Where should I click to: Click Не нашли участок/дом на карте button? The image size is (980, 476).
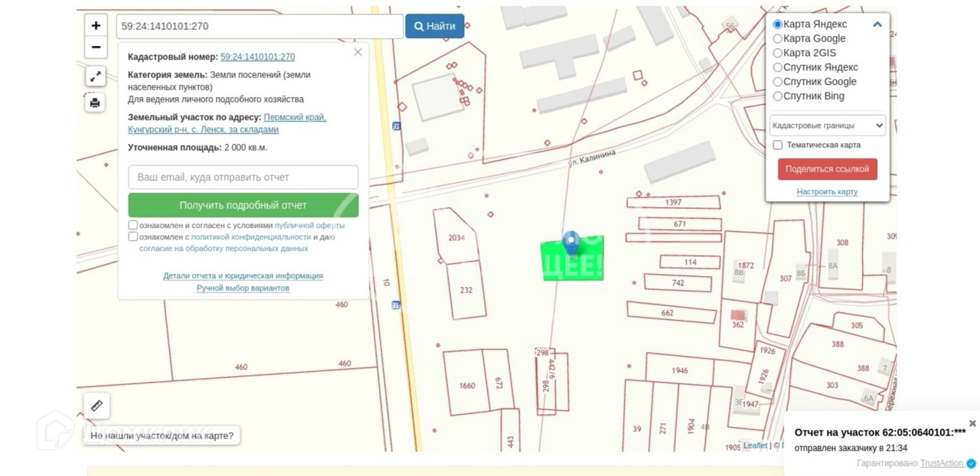point(162,436)
